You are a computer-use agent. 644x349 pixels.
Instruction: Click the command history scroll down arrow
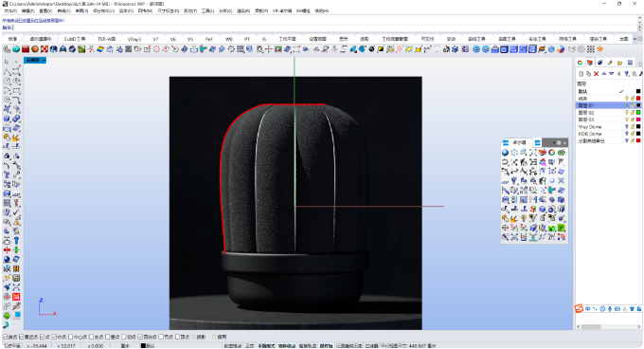tap(640, 24)
